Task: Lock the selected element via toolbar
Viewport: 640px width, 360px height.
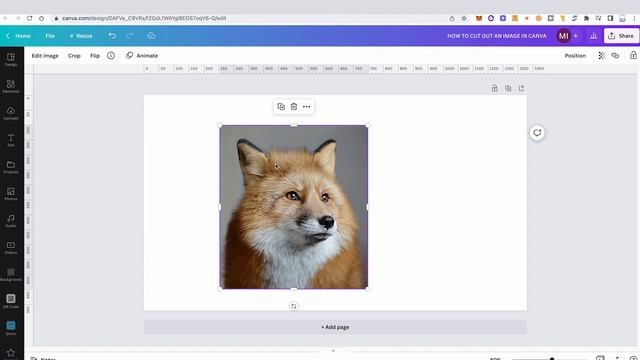Action: click(633, 55)
